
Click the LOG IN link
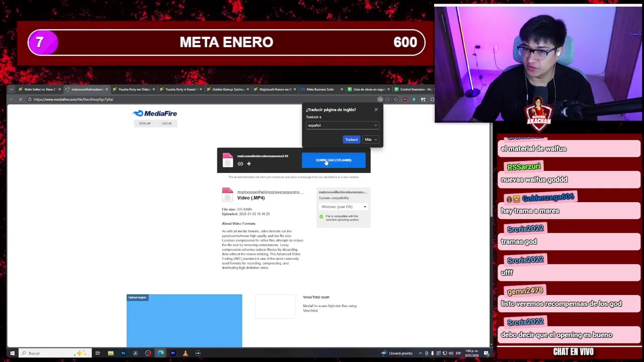(x=167, y=123)
